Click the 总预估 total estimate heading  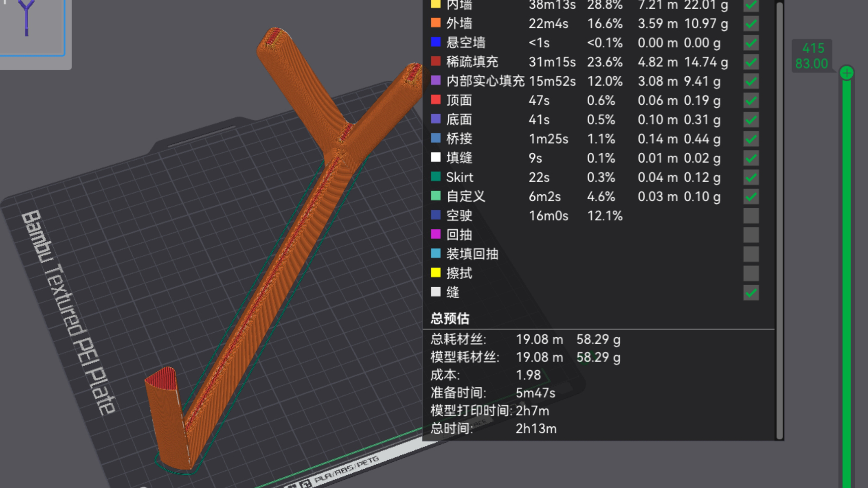(450, 319)
